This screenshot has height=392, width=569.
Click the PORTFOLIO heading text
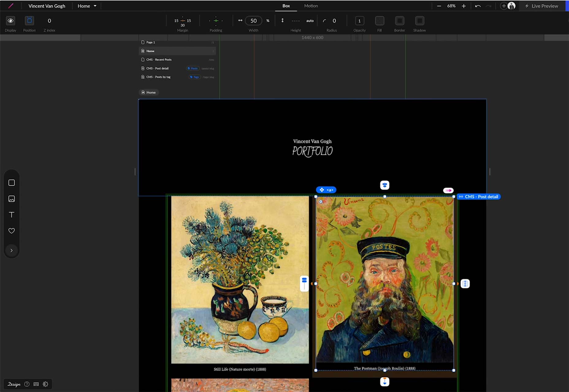[312, 151]
